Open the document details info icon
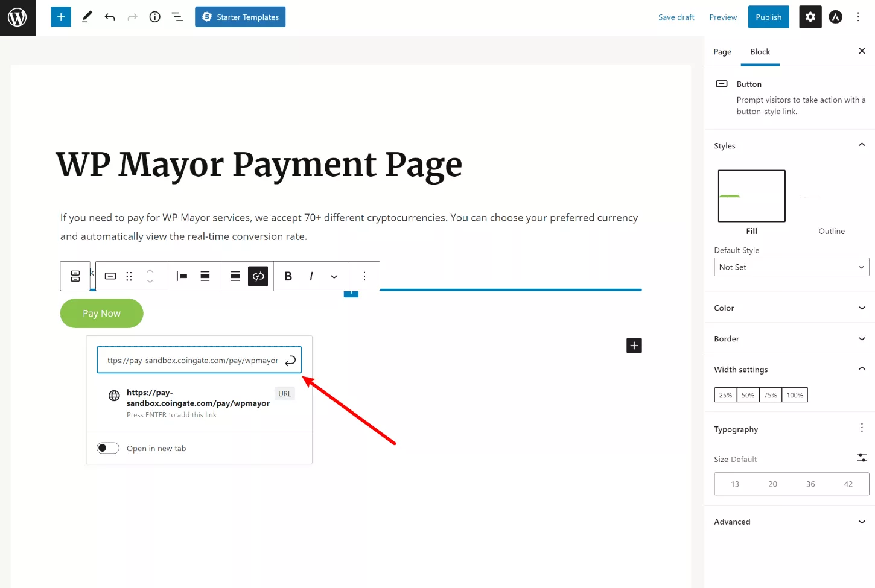Image resolution: width=875 pixels, height=588 pixels. tap(155, 17)
